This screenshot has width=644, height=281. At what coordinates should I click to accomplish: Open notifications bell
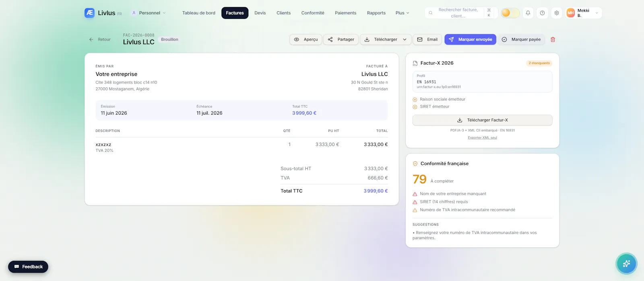click(528, 13)
